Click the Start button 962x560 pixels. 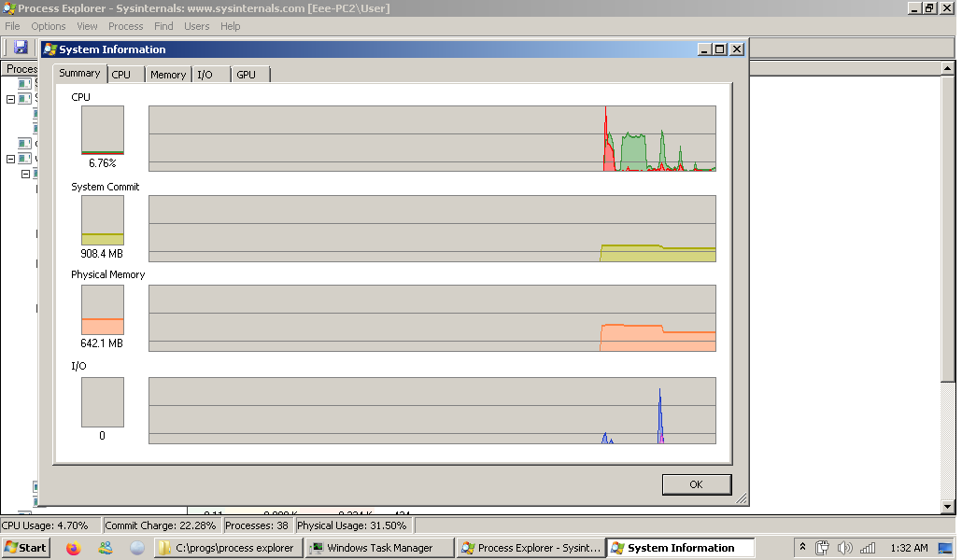(26, 548)
